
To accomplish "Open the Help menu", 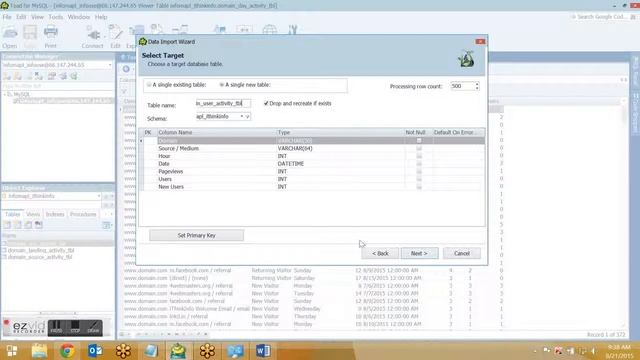I will click(x=101, y=17).
